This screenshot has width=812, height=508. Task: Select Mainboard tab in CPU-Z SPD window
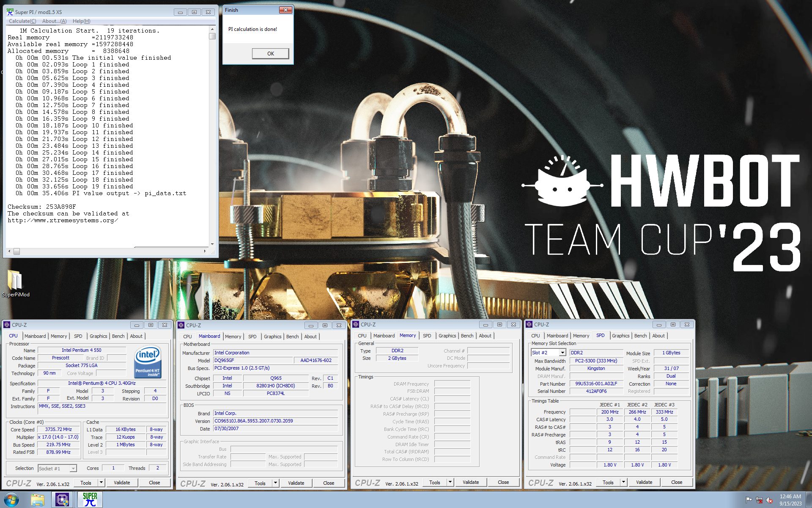pyautogui.click(x=557, y=336)
